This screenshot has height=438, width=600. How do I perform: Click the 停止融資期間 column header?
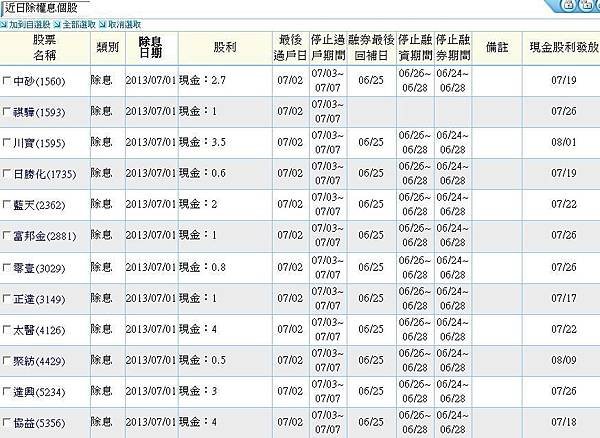[415, 48]
